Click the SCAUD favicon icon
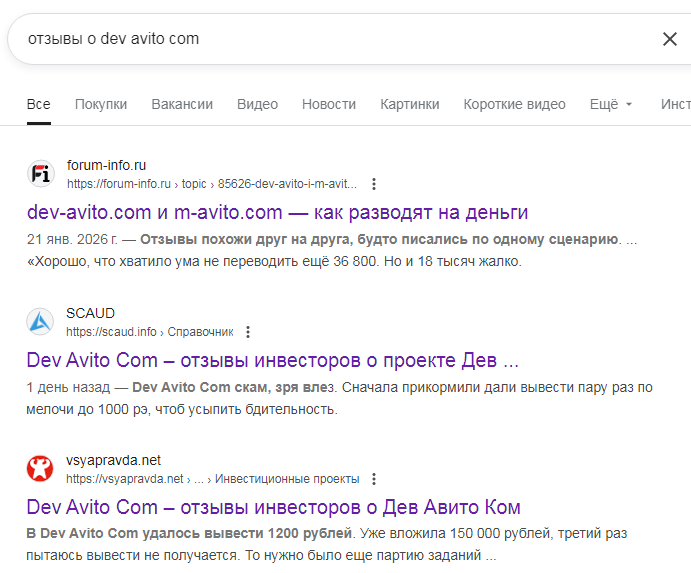 click(40, 321)
